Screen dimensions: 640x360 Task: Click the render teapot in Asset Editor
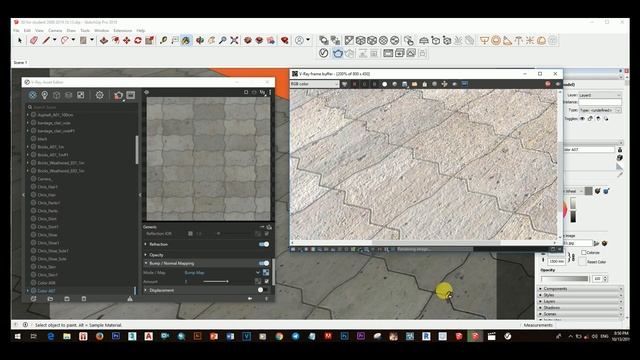pos(118,95)
